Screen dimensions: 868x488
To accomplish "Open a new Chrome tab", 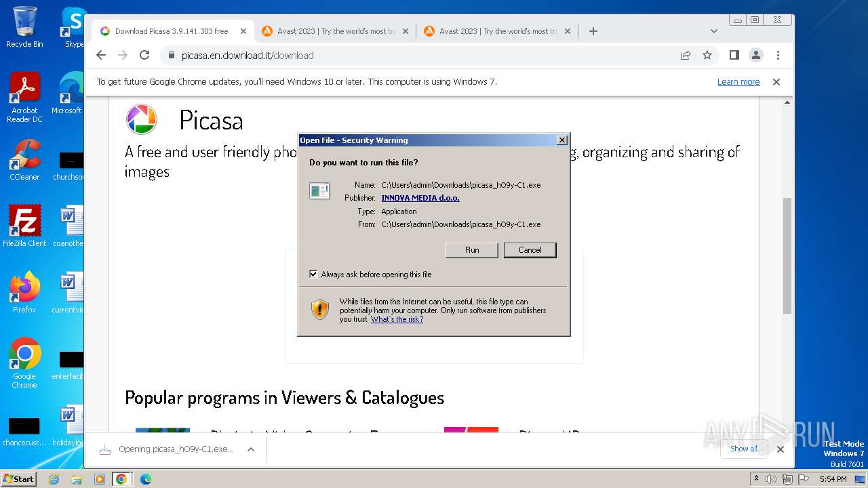I will tap(593, 31).
